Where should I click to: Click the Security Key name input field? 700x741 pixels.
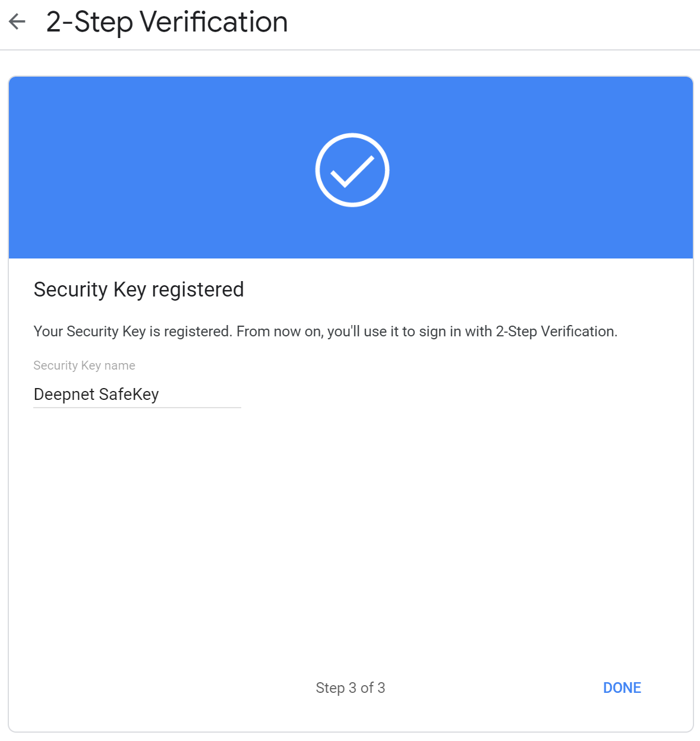pyautogui.click(x=137, y=395)
